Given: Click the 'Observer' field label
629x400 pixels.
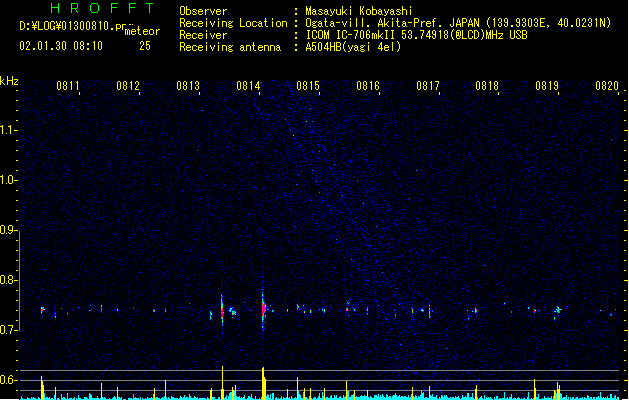Looking at the screenshot, I should 203,11.
